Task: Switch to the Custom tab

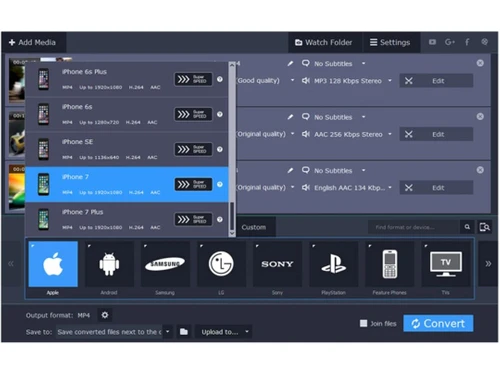Action: [254, 227]
